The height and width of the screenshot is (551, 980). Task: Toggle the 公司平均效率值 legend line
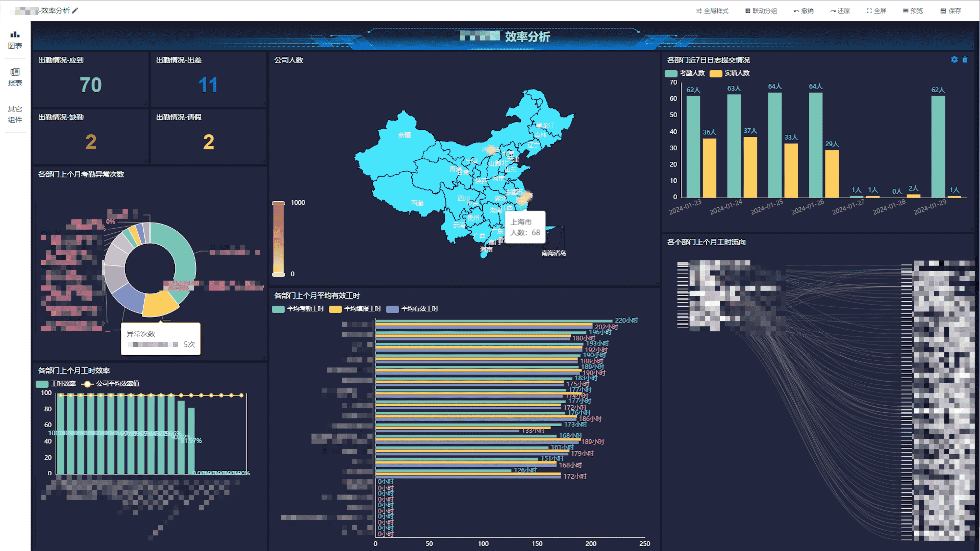pos(110,384)
